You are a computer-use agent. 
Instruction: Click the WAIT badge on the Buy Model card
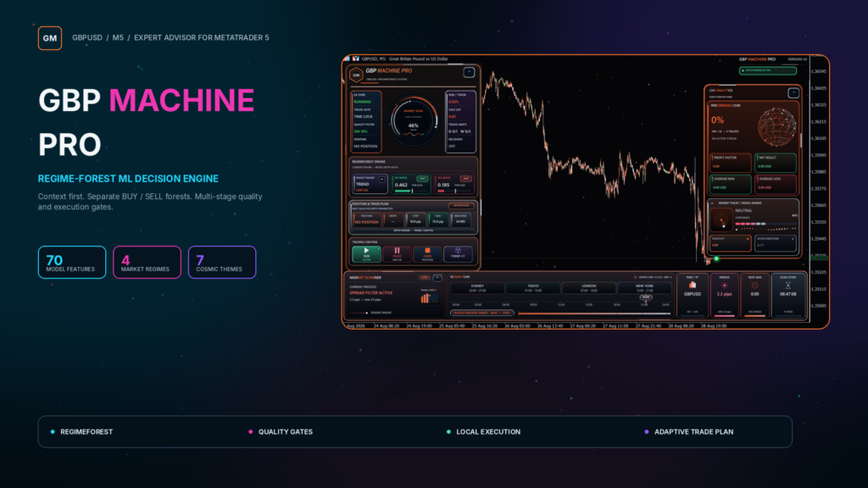coord(422,179)
